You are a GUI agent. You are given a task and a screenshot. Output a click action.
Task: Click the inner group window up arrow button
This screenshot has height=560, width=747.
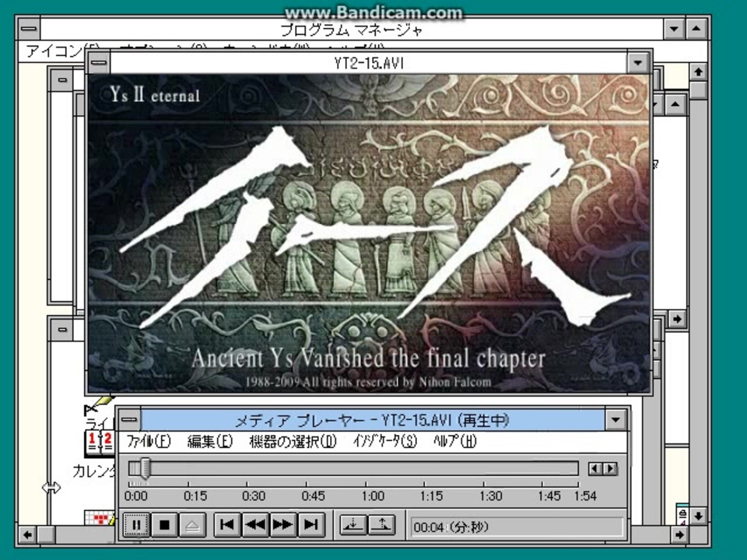[x=675, y=104]
